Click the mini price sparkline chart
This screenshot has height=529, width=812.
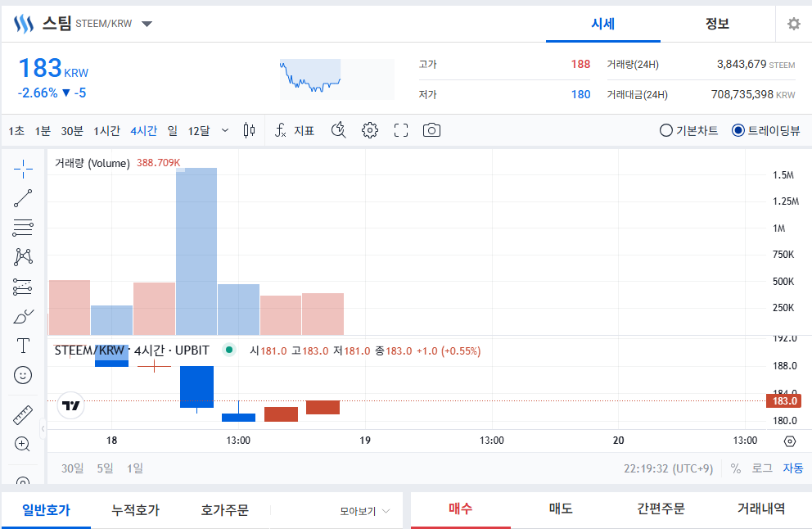coord(336,79)
